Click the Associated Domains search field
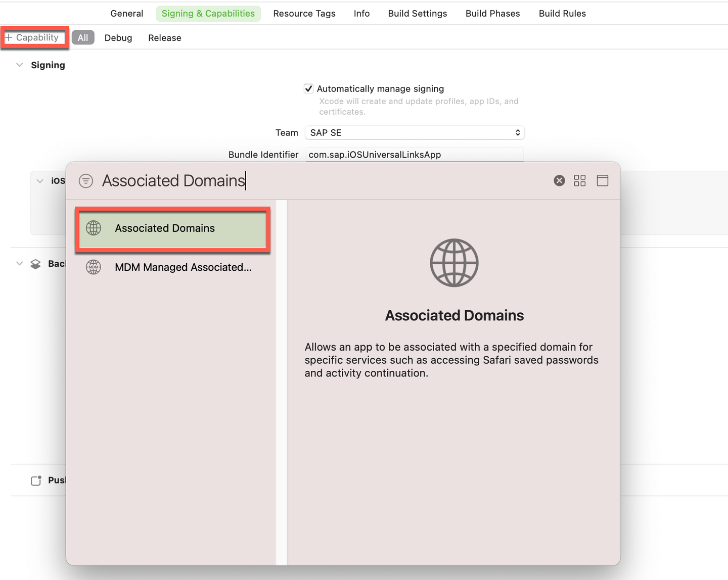The image size is (728, 580). [x=324, y=180]
